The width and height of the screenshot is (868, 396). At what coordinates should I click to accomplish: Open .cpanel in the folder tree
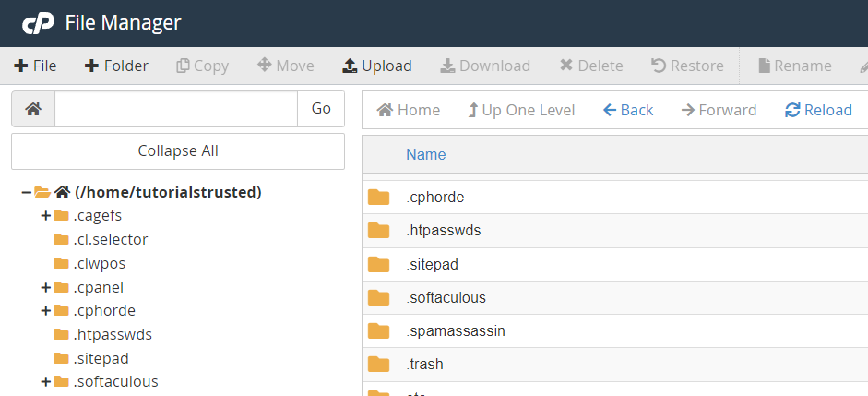click(x=98, y=287)
